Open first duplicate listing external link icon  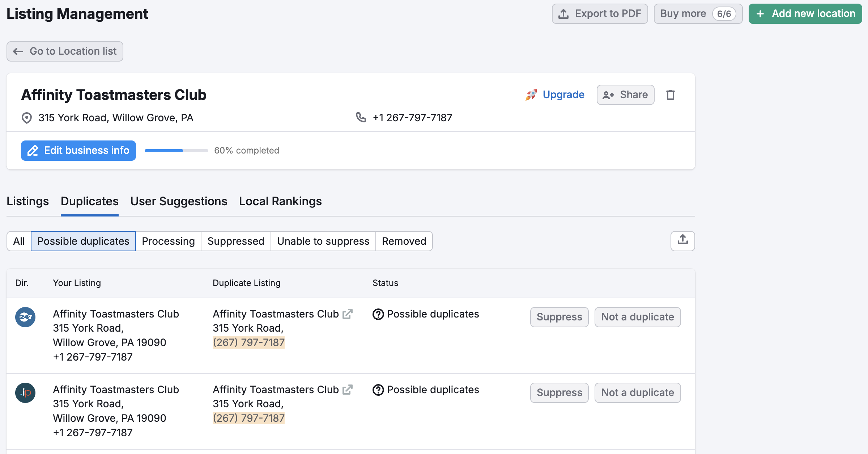(x=347, y=314)
